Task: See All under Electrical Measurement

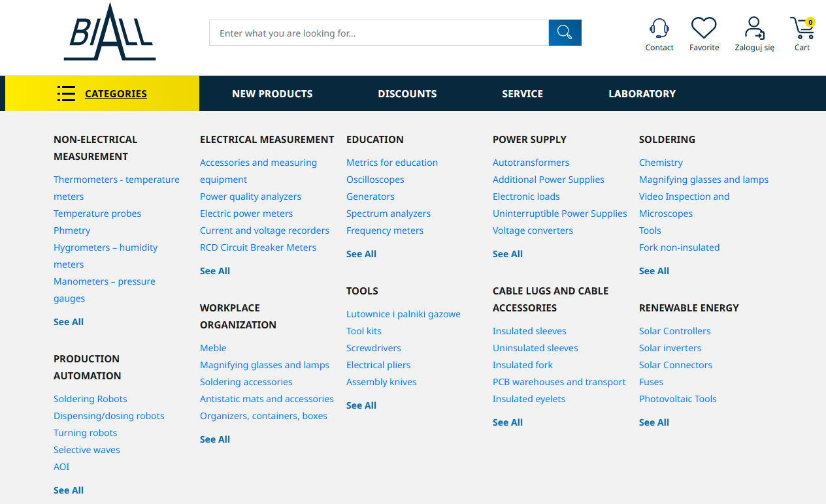Action: [x=215, y=271]
